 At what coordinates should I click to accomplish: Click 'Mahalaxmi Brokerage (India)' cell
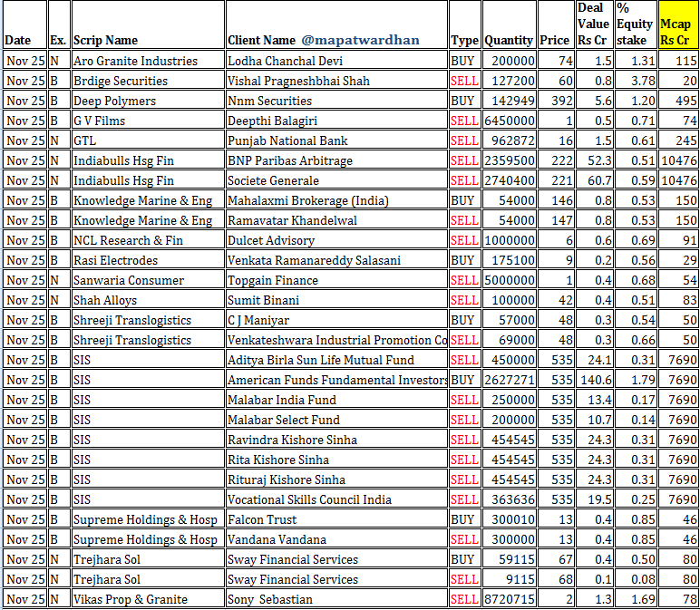tap(336, 199)
